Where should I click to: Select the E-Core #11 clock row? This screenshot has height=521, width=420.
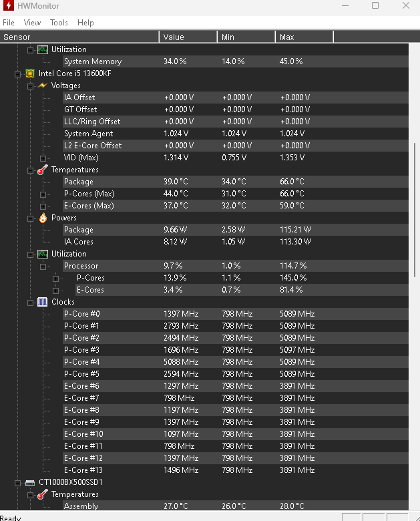236,446
